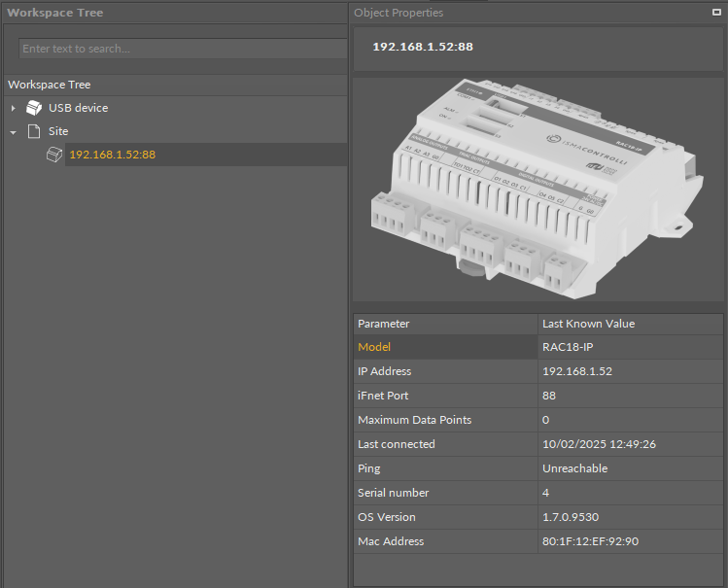The height and width of the screenshot is (588, 728).
Task: Select the USB device tree entry
Action: pyautogui.click(x=78, y=108)
